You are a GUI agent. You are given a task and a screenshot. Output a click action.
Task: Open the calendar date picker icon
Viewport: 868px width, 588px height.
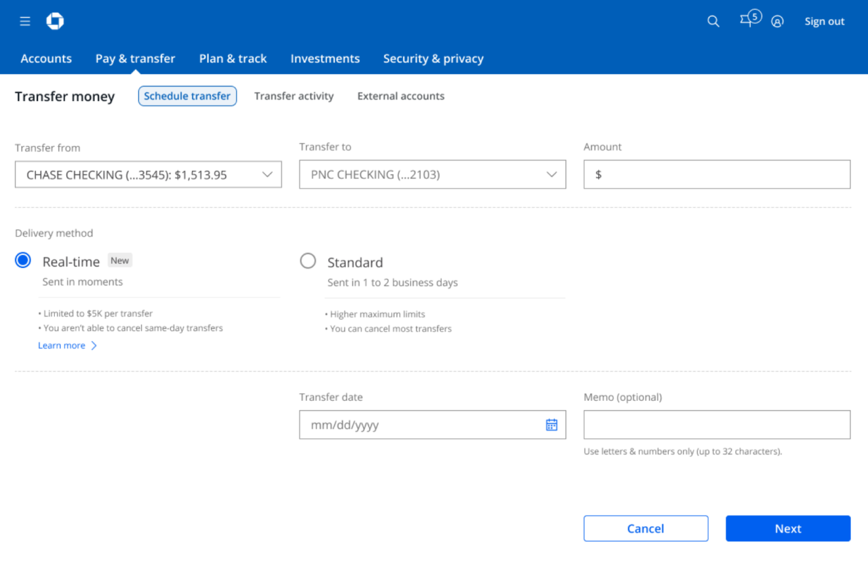[552, 425]
